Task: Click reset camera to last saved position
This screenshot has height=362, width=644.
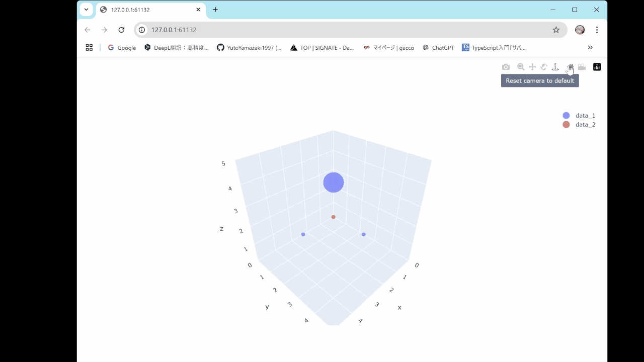Action: coord(582,67)
